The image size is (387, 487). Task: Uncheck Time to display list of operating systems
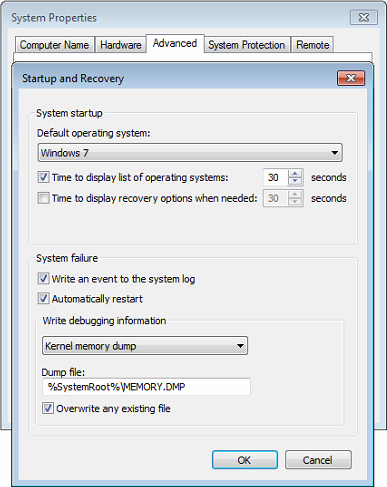point(43,177)
